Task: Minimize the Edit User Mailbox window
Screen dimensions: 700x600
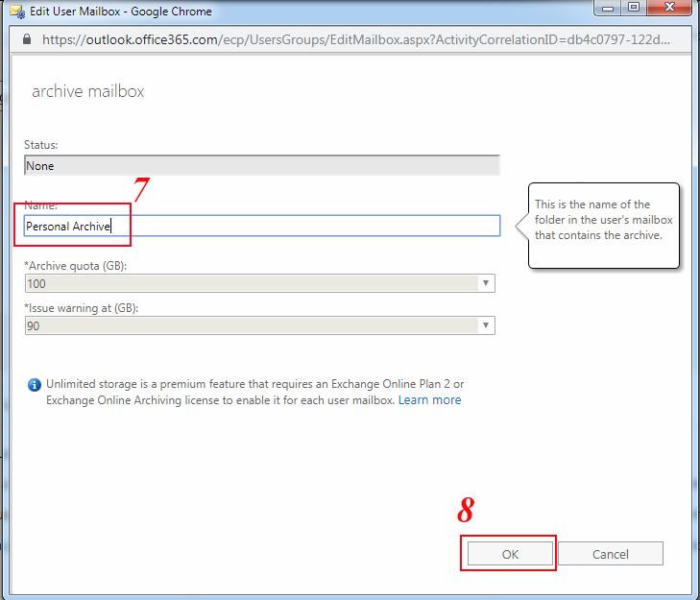Action: (x=608, y=8)
